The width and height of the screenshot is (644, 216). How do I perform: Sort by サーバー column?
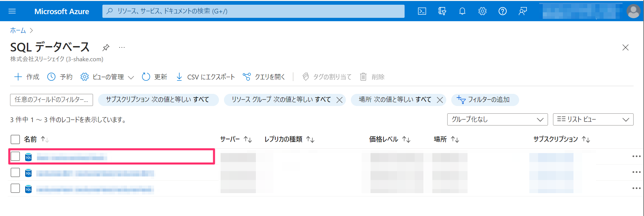[x=236, y=139]
